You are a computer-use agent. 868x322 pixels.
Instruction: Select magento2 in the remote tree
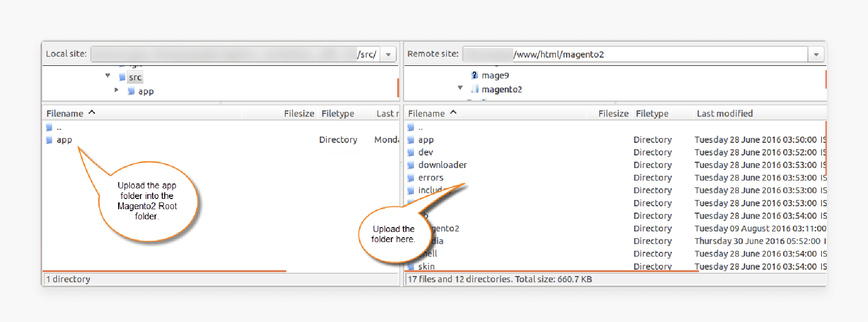click(502, 90)
